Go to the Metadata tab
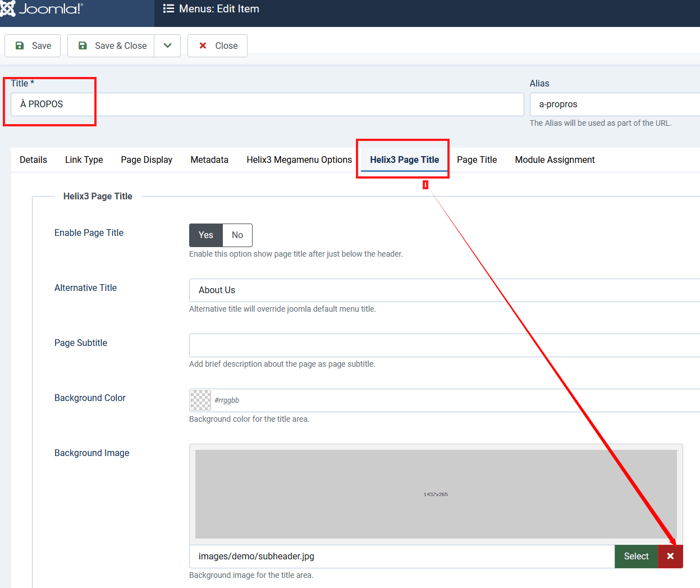700x588 pixels. [209, 159]
